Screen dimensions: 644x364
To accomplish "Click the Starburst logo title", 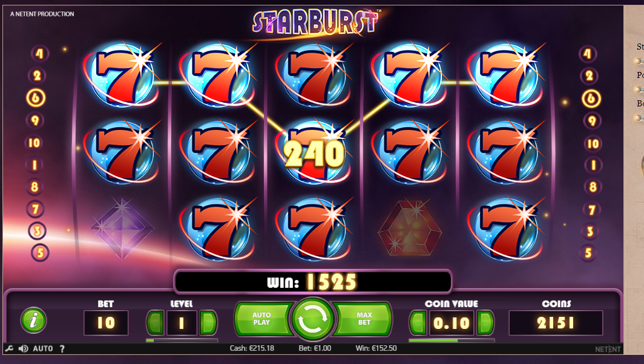I will [315, 22].
